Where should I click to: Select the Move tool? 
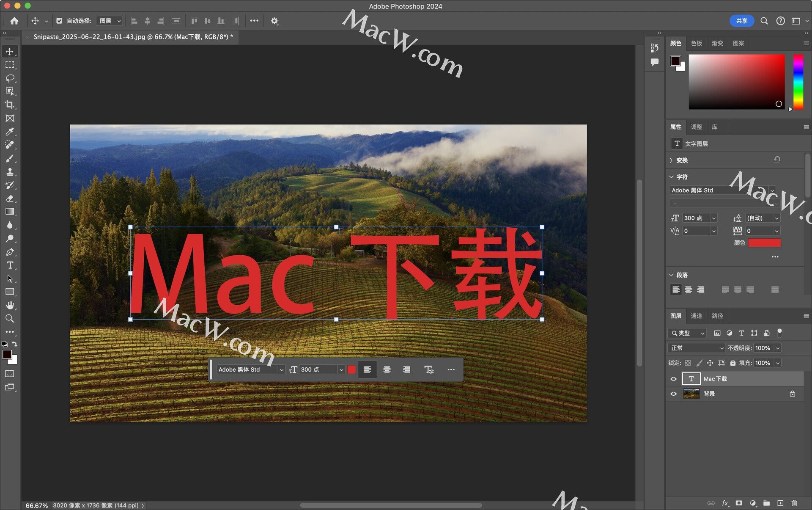[10, 52]
